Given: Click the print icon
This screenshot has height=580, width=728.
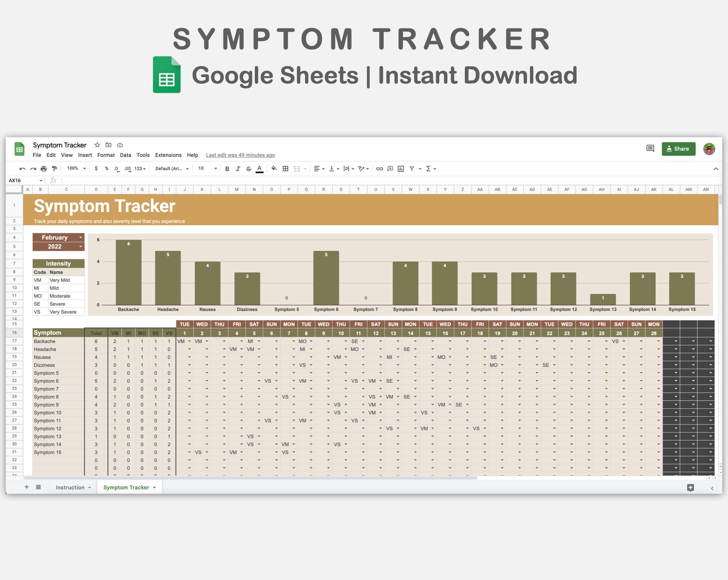Looking at the screenshot, I should click(x=44, y=169).
